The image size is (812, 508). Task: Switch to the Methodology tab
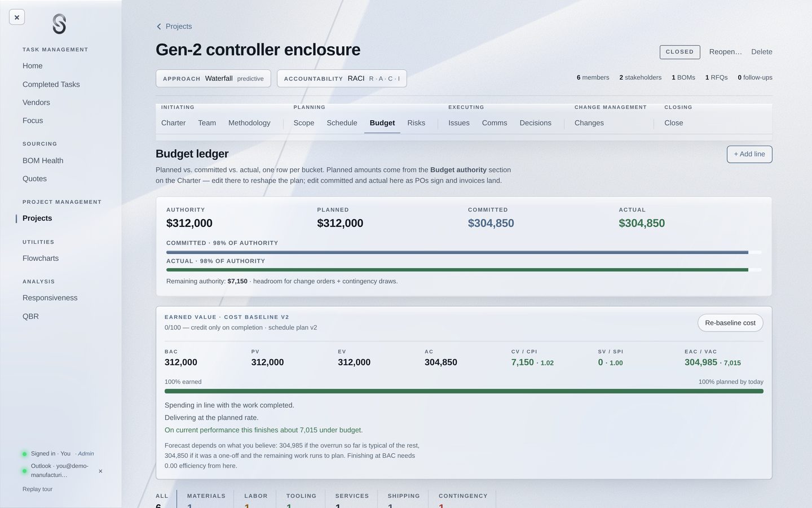point(249,123)
